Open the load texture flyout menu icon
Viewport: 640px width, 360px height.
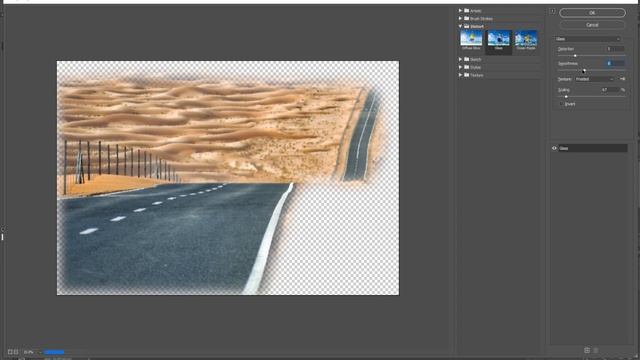(622, 79)
